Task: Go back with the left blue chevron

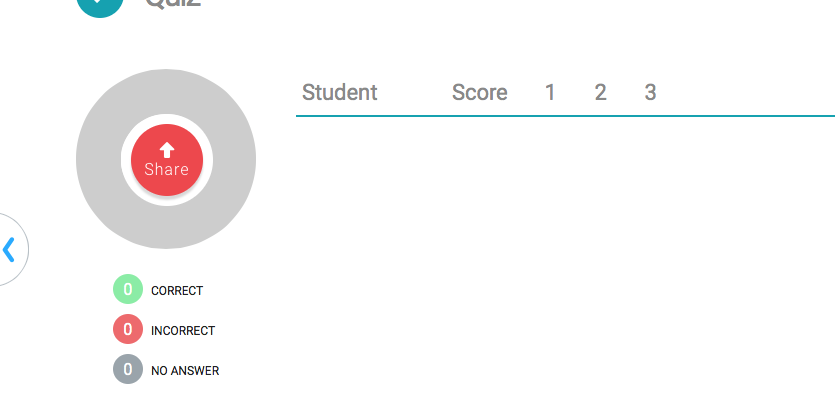Action: point(9,249)
